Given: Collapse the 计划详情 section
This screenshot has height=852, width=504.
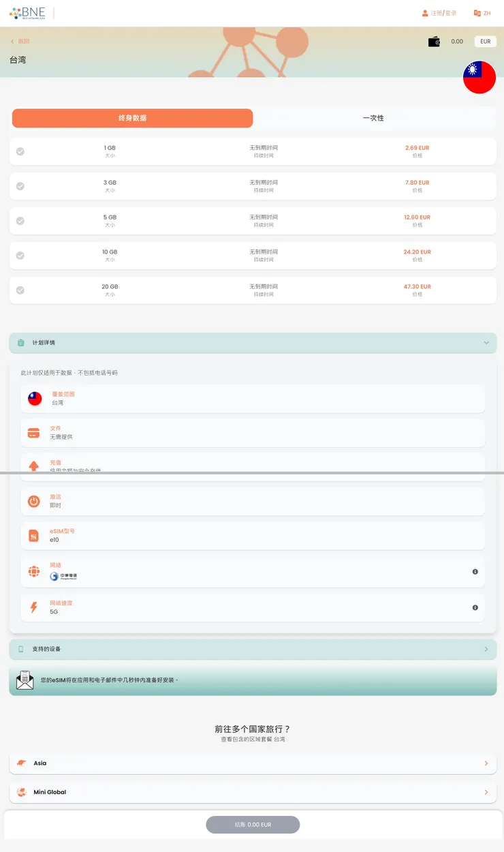Looking at the screenshot, I should click(x=486, y=343).
